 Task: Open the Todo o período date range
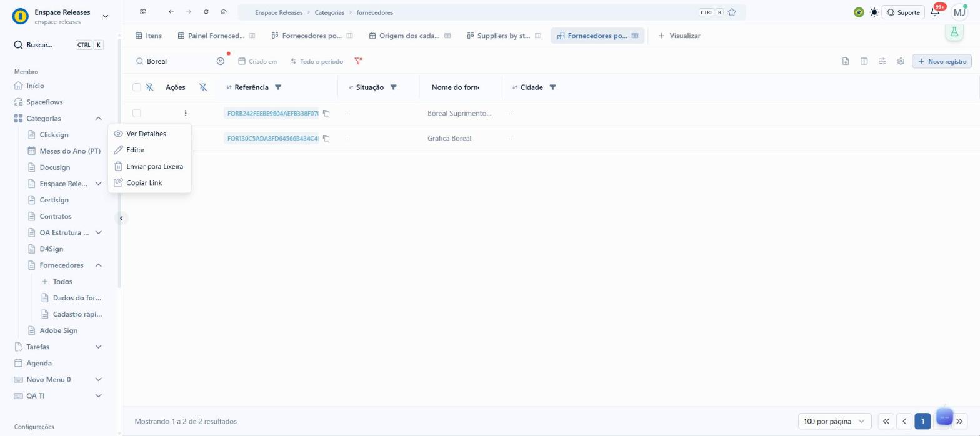coord(317,61)
